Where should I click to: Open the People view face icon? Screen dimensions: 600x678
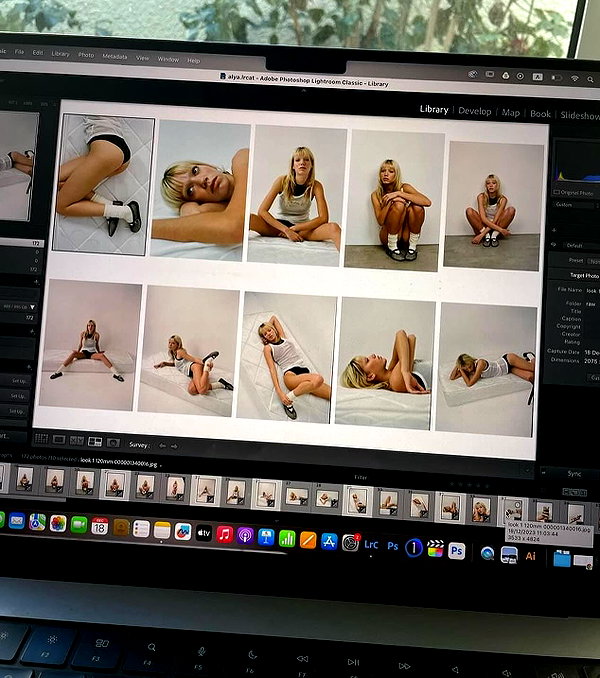[x=113, y=442]
